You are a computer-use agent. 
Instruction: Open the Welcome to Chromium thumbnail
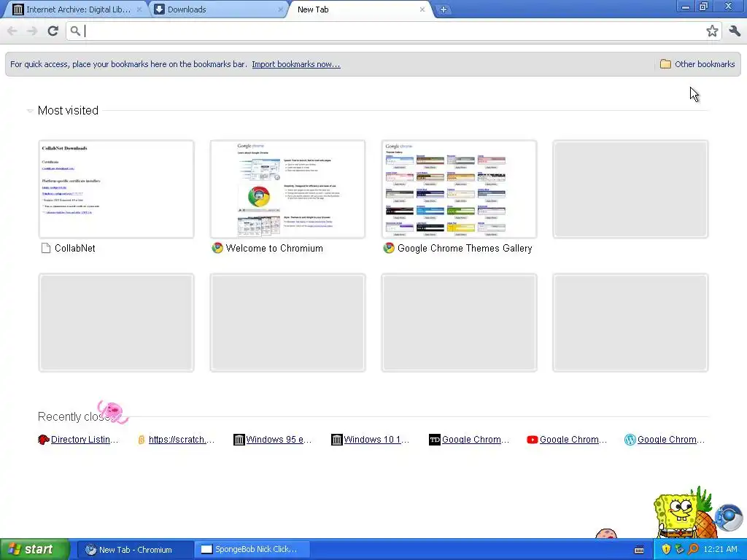click(x=287, y=189)
